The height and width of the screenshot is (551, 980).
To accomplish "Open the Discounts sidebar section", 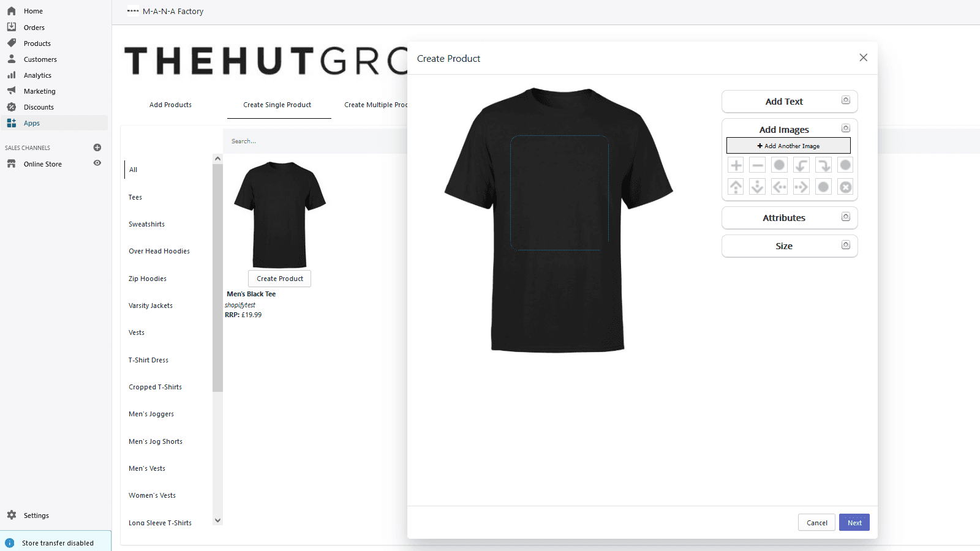I will pyautogui.click(x=39, y=107).
